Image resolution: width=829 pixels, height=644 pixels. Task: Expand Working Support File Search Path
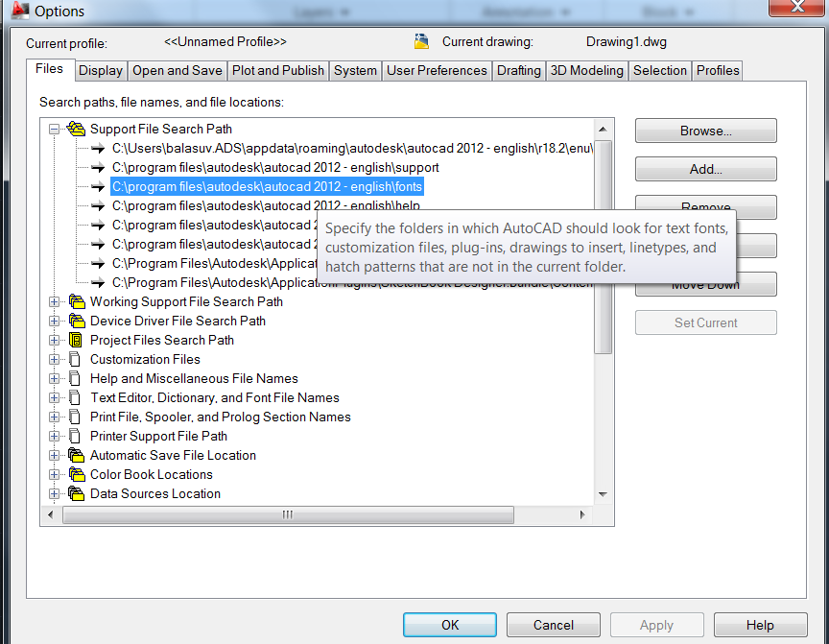pyautogui.click(x=54, y=302)
